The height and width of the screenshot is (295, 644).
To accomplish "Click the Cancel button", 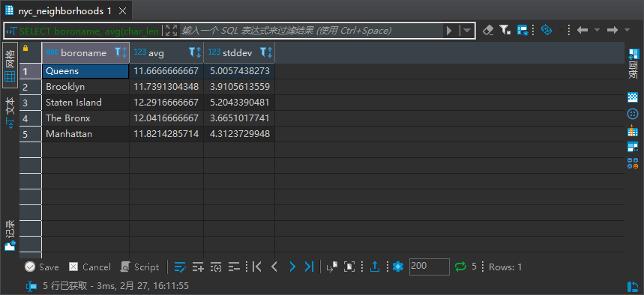I will pyautogui.click(x=89, y=267).
